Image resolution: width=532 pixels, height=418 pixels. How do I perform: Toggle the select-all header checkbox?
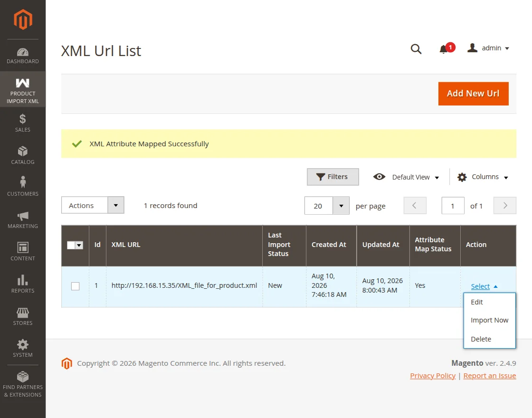71,245
